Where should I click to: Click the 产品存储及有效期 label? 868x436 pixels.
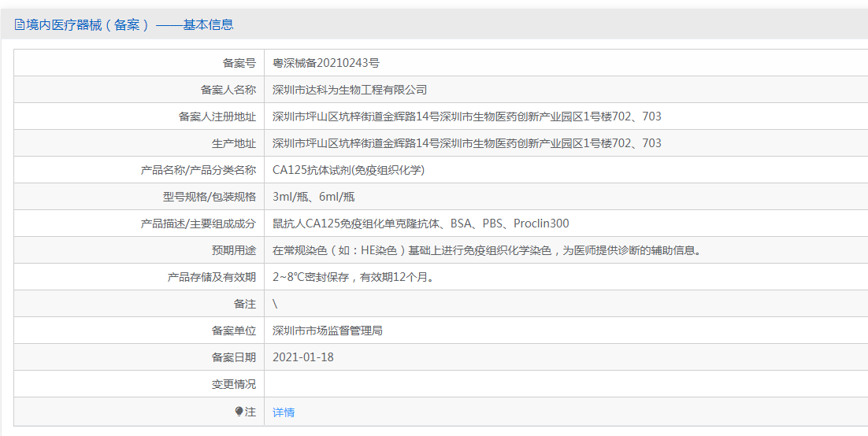[x=212, y=277]
